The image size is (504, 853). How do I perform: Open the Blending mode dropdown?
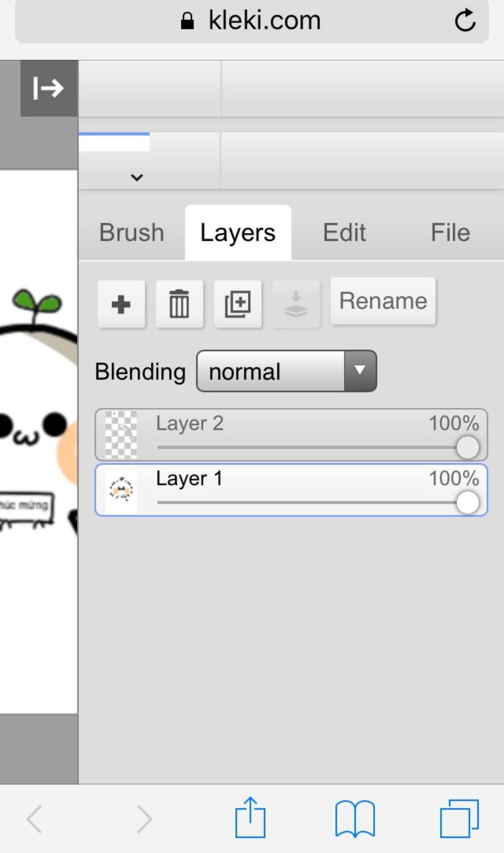[x=286, y=371]
